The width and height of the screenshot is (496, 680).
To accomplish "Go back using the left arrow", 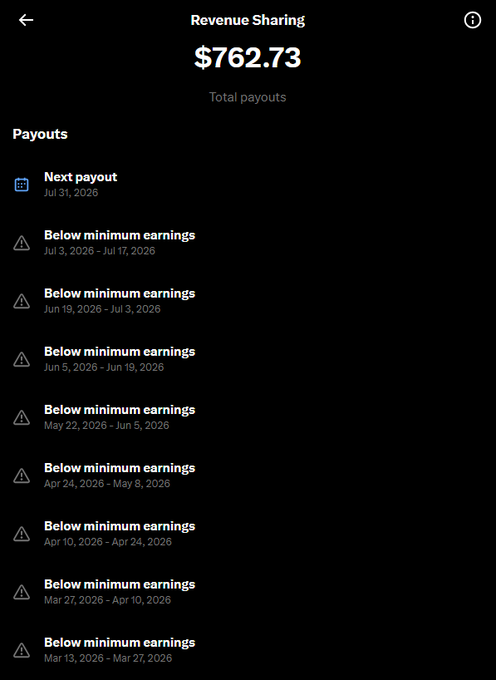I will click(26, 20).
